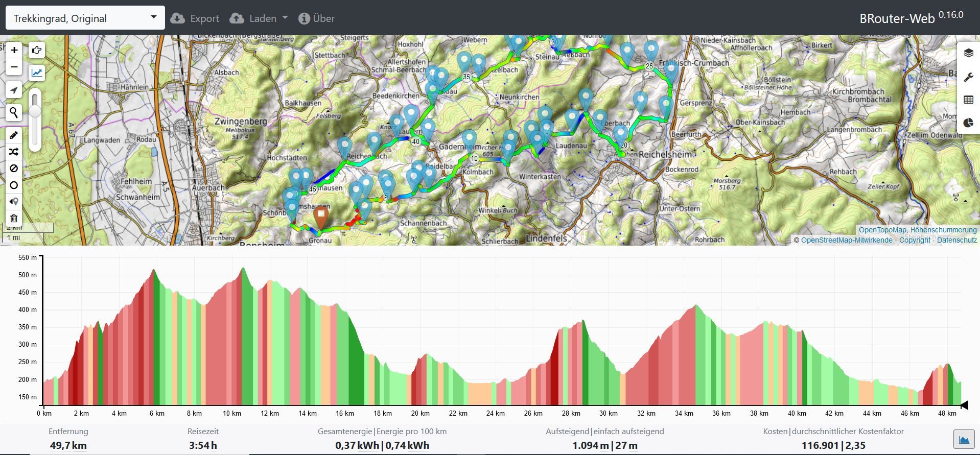Open the Über info dialog
The width and height of the screenshot is (980, 455).
pyautogui.click(x=317, y=18)
